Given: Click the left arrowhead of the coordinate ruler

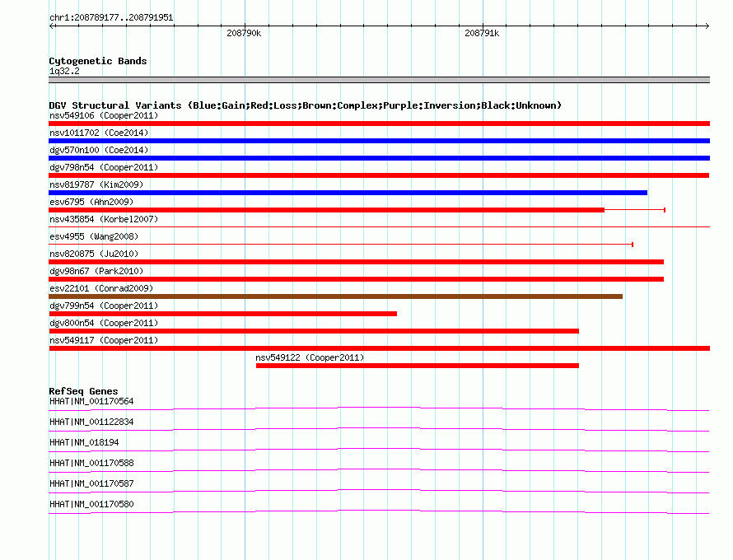Looking at the screenshot, I should click(x=51, y=26).
